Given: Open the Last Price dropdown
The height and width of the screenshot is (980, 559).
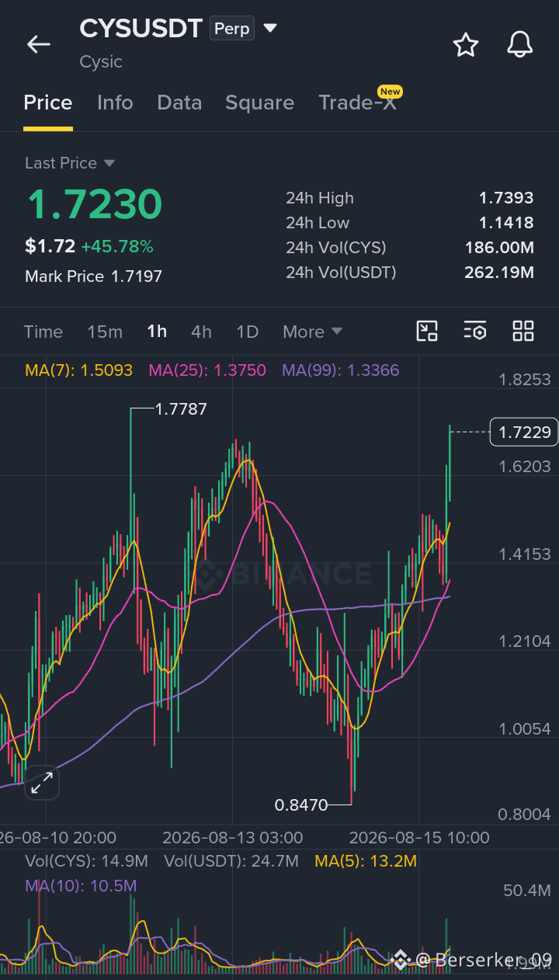Looking at the screenshot, I should 70,163.
